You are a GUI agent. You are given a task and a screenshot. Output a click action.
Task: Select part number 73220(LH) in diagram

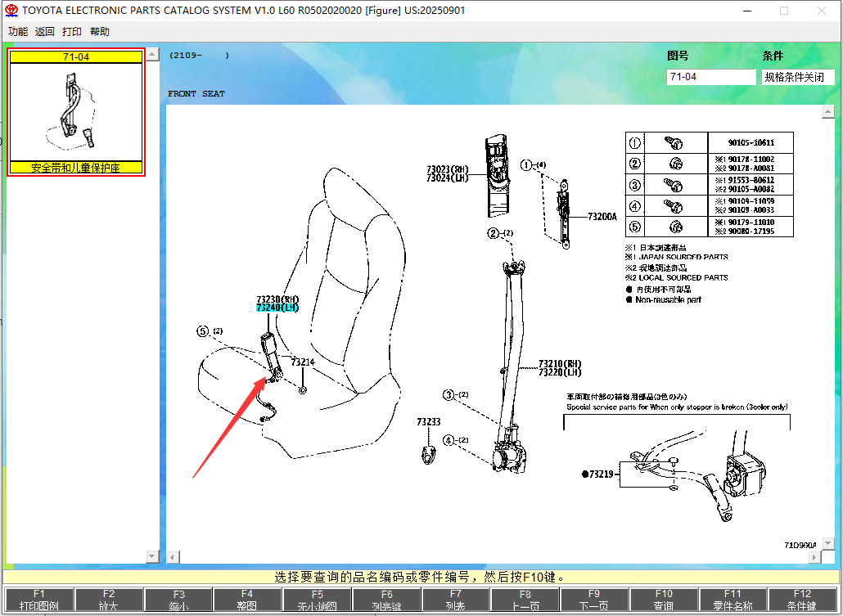pyautogui.click(x=560, y=372)
